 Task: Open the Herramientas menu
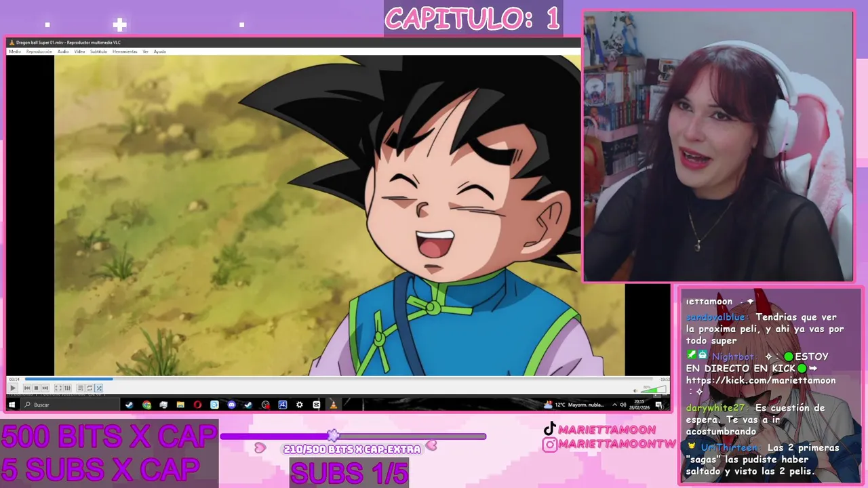[x=125, y=52]
